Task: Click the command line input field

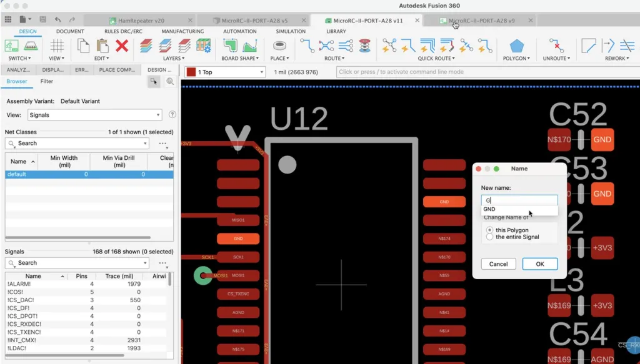Action: (x=487, y=72)
